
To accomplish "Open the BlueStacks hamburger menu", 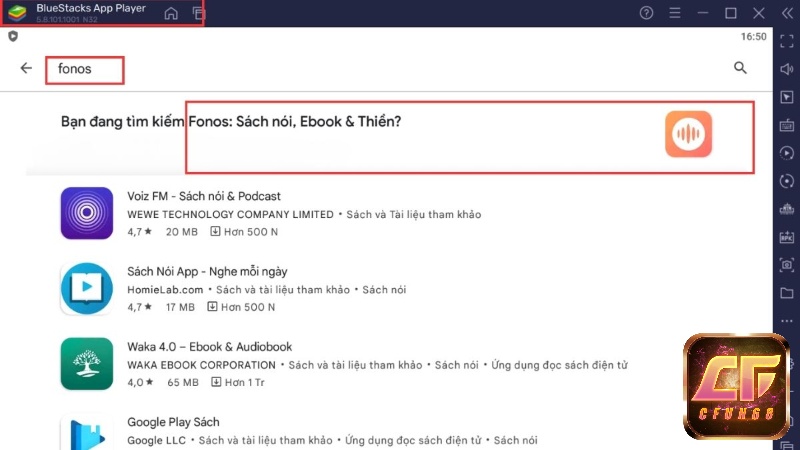I will [x=674, y=13].
